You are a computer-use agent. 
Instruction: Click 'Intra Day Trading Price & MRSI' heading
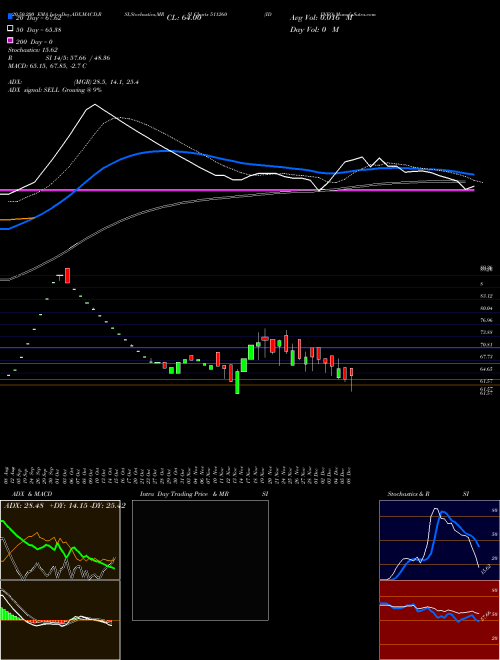pyautogui.click(x=204, y=494)
